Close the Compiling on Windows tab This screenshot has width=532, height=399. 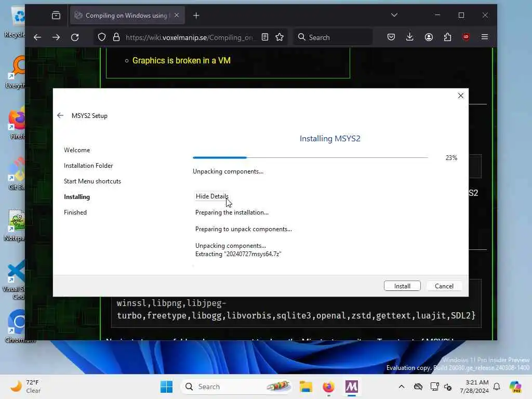point(177,15)
